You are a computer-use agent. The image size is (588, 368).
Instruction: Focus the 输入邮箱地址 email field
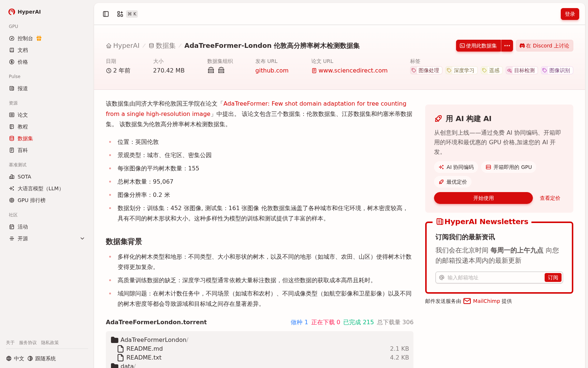(x=494, y=277)
